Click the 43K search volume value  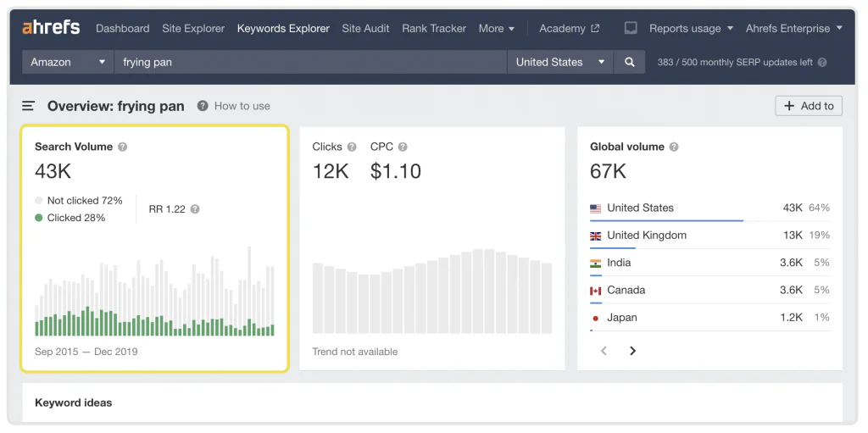tap(53, 172)
